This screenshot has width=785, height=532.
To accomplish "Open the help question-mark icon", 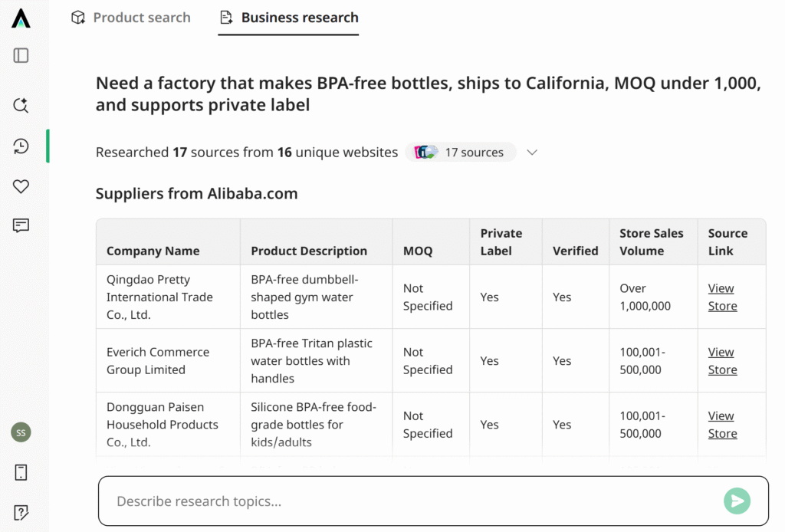I will point(21,513).
